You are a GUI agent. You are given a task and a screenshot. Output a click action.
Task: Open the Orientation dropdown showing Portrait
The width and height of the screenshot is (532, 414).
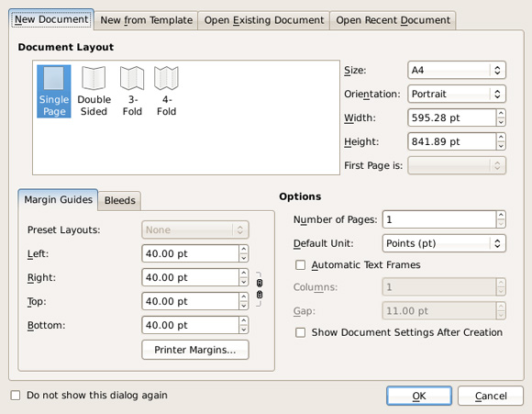coord(457,94)
